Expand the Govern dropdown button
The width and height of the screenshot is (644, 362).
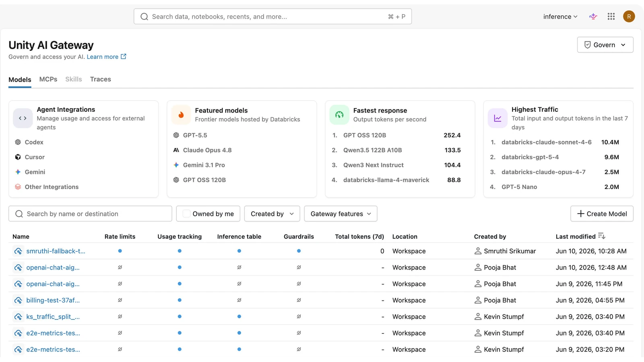click(x=605, y=45)
